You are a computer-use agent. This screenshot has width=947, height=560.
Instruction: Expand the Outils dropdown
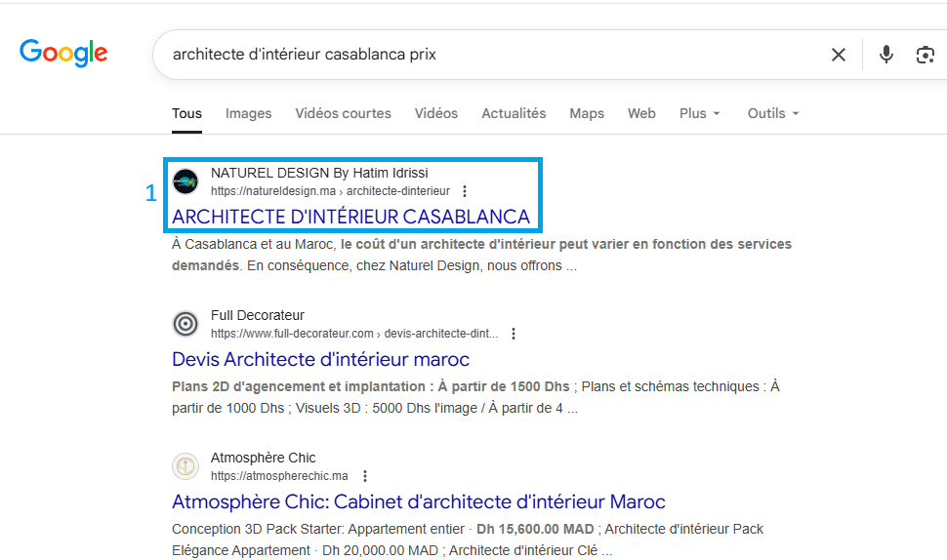tap(773, 113)
